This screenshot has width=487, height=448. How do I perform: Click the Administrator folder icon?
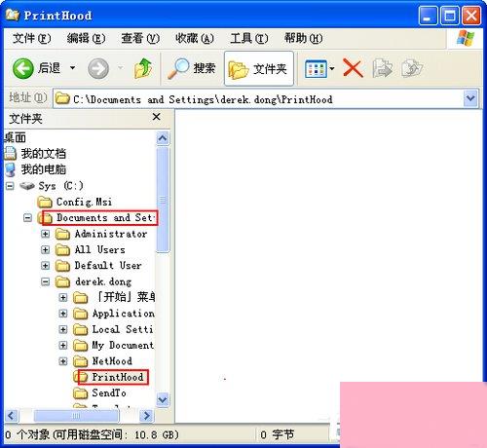click(x=62, y=234)
